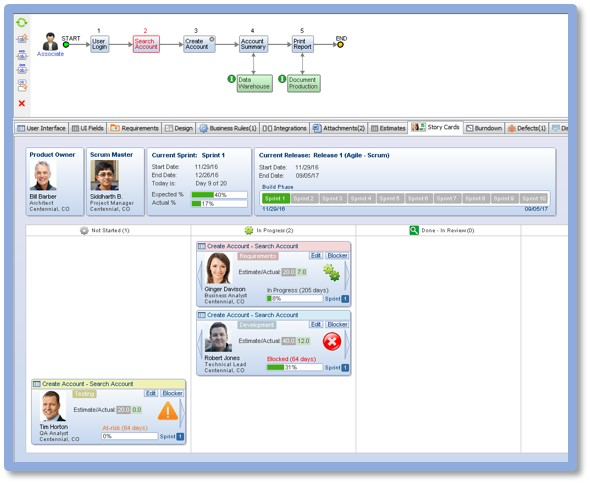Click the Document Production integration box
Image resolution: width=590 pixels, height=484 pixels.
click(303, 83)
